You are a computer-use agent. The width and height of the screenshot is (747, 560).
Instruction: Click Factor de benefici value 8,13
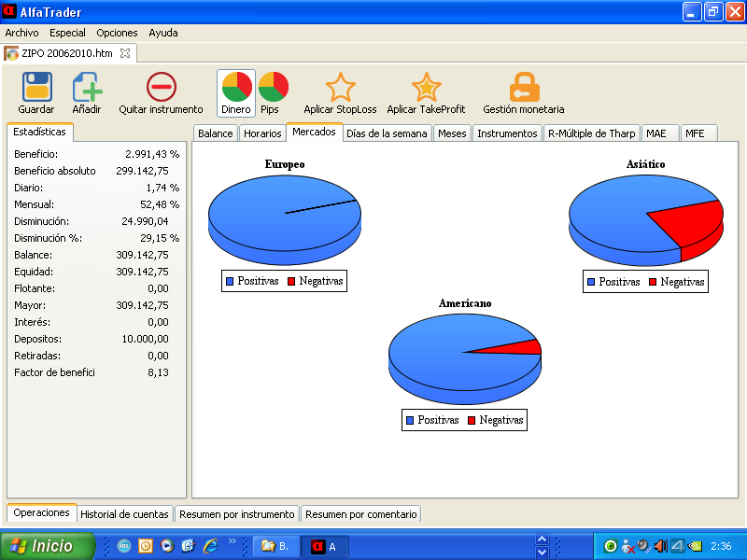(158, 372)
